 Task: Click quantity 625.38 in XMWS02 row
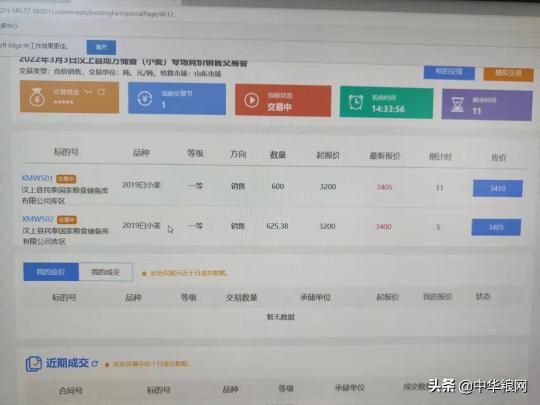point(277,226)
